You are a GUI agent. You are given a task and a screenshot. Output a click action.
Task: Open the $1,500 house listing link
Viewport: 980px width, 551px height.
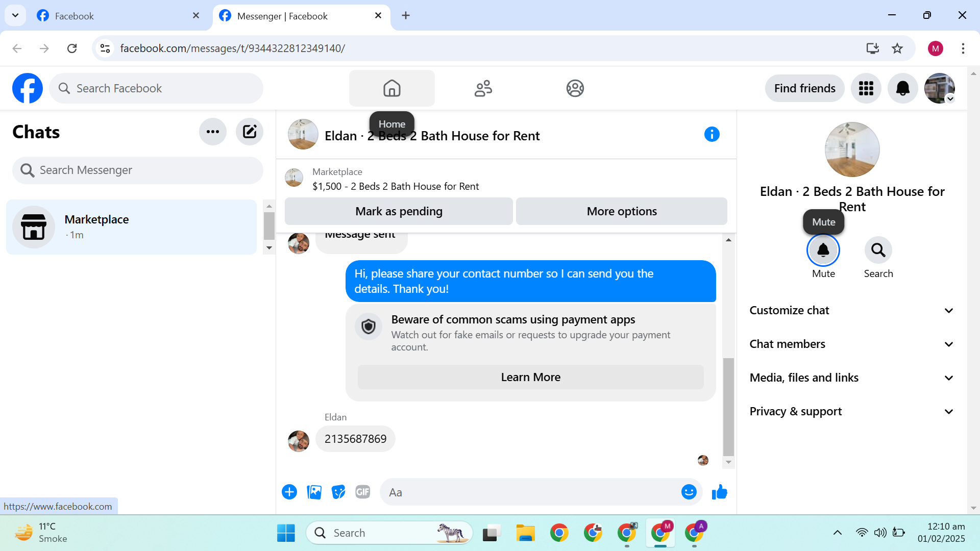[396, 186]
